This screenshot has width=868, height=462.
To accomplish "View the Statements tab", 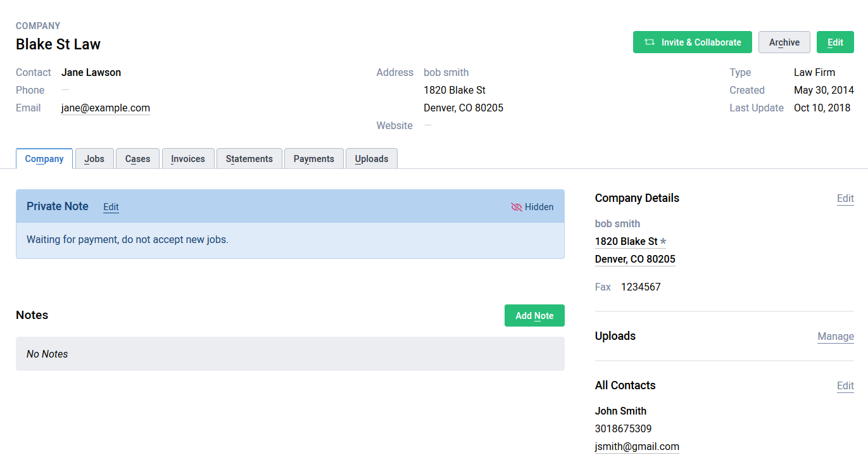I will tap(249, 158).
